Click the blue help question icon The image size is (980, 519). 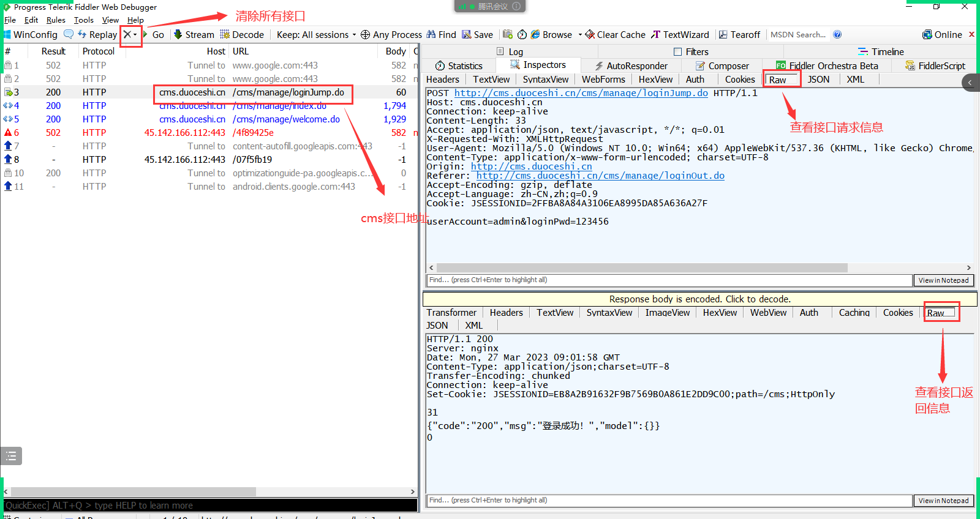[837, 34]
